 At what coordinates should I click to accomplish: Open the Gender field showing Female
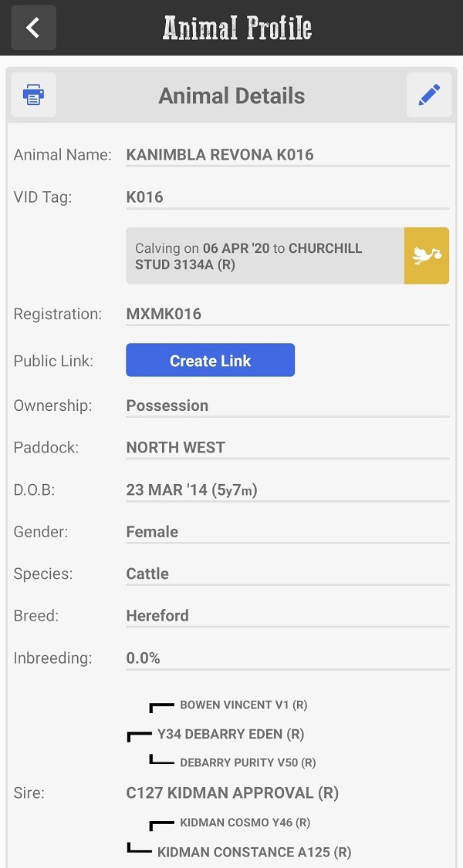click(x=288, y=532)
